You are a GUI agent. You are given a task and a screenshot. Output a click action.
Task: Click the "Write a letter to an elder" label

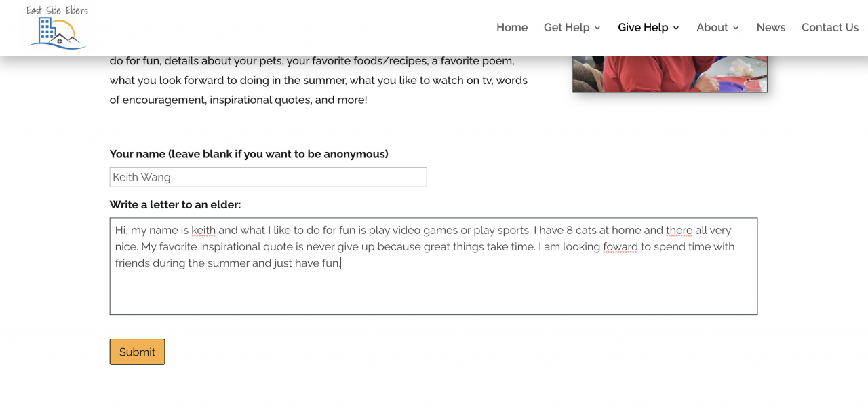[175, 205]
